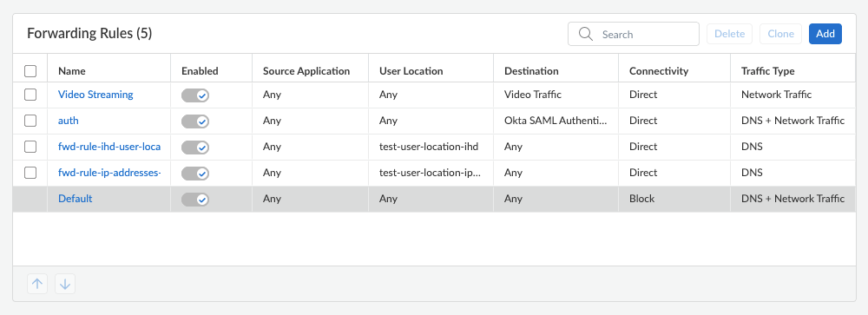Viewport: 868px width, 315px height.
Task: Click Direct connectivity in auth row
Action: (643, 121)
